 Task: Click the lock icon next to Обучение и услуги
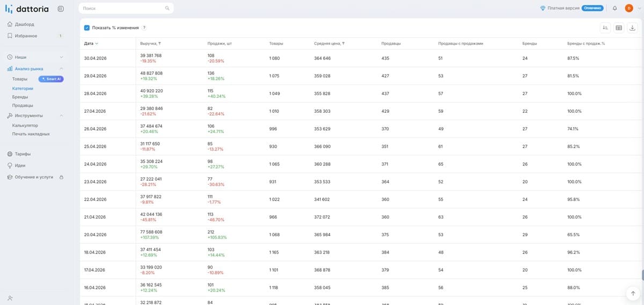pos(61,177)
